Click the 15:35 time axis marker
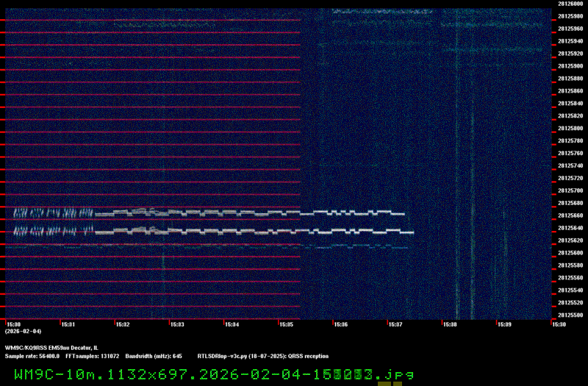 click(x=287, y=324)
